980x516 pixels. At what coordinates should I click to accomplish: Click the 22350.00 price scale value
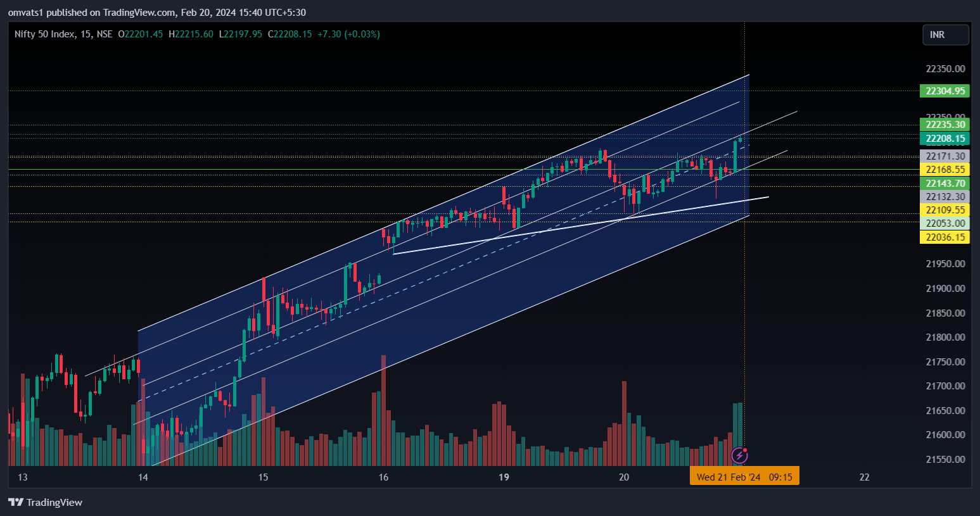(x=945, y=69)
